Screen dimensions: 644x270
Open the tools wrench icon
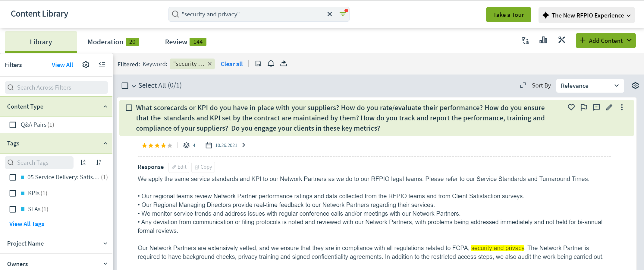click(562, 40)
